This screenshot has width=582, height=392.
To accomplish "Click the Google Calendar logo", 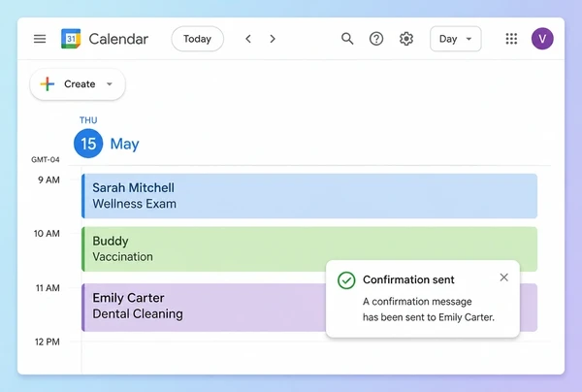I will point(71,39).
